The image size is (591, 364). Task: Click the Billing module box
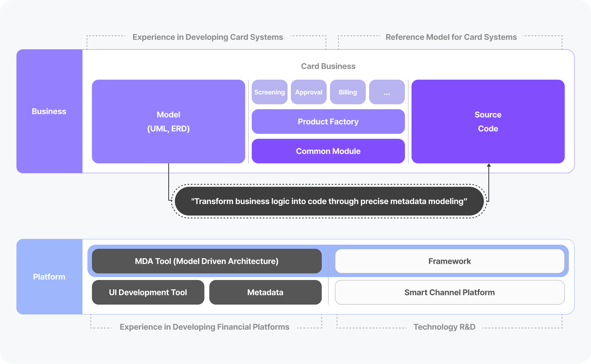[x=348, y=92]
